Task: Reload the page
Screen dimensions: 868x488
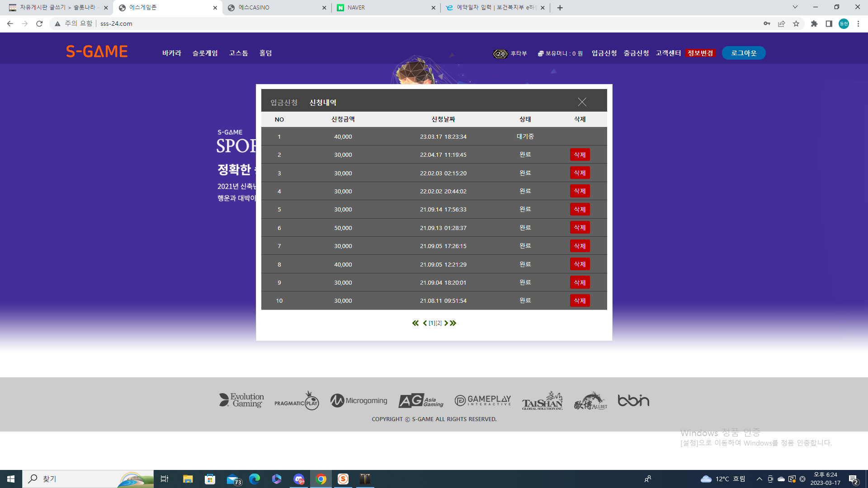Action: 39,23
